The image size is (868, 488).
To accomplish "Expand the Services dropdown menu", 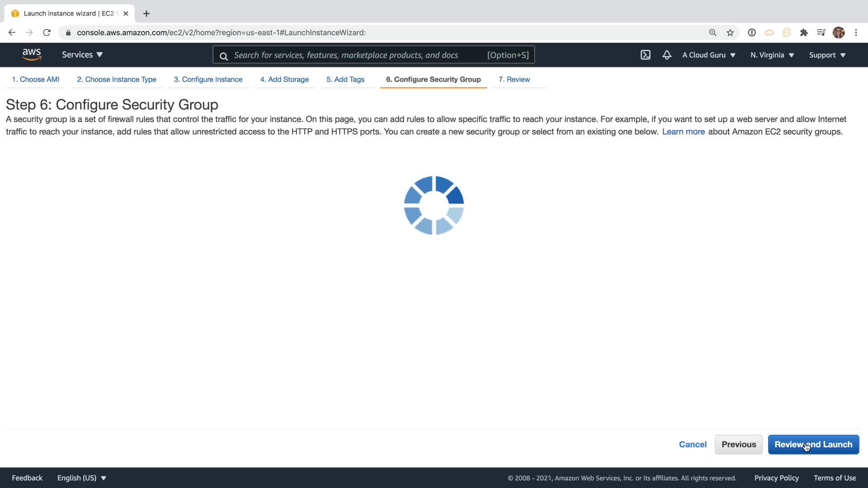I will 82,55.
